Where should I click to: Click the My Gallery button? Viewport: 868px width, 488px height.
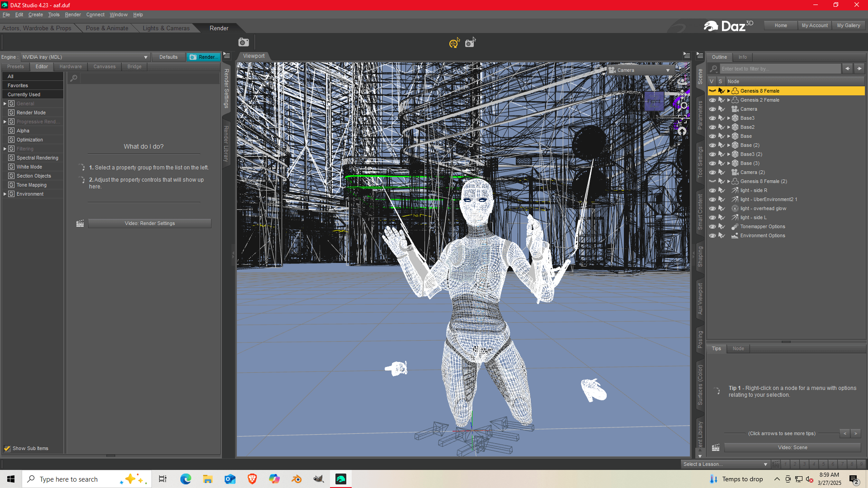click(x=849, y=25)
